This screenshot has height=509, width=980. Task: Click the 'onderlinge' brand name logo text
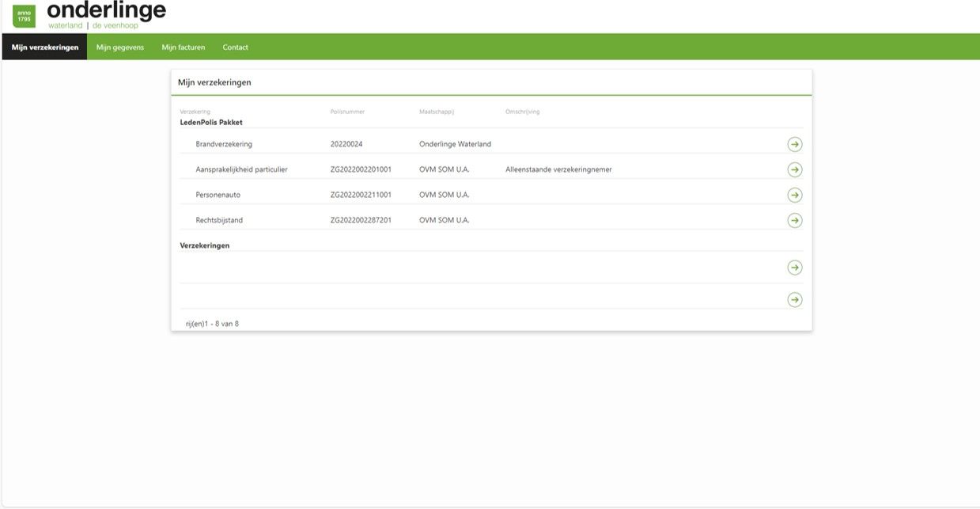click(x=107, y=11)
